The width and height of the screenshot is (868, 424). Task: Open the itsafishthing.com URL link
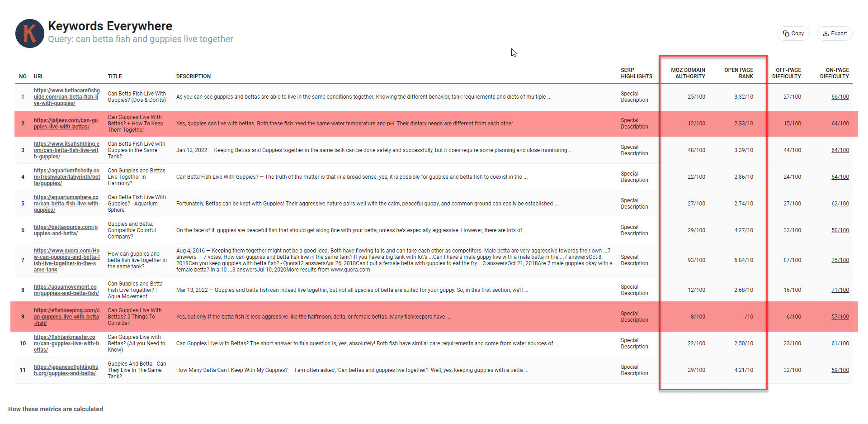coord(67,150)
